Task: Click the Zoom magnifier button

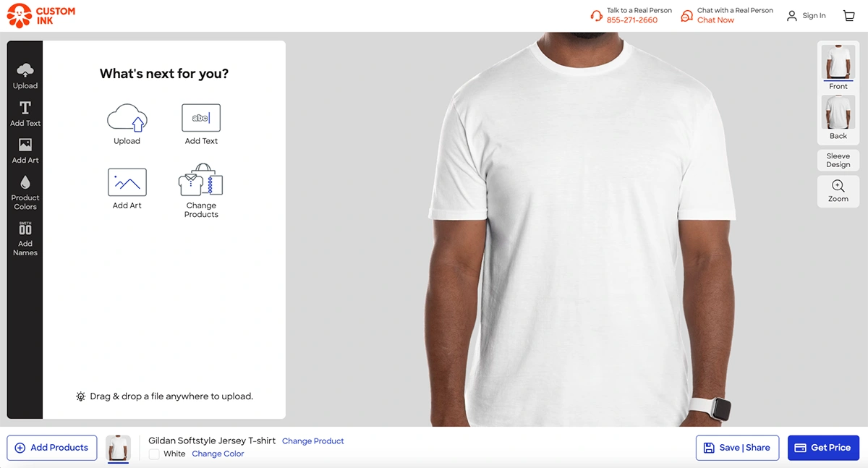Action: 838,192
